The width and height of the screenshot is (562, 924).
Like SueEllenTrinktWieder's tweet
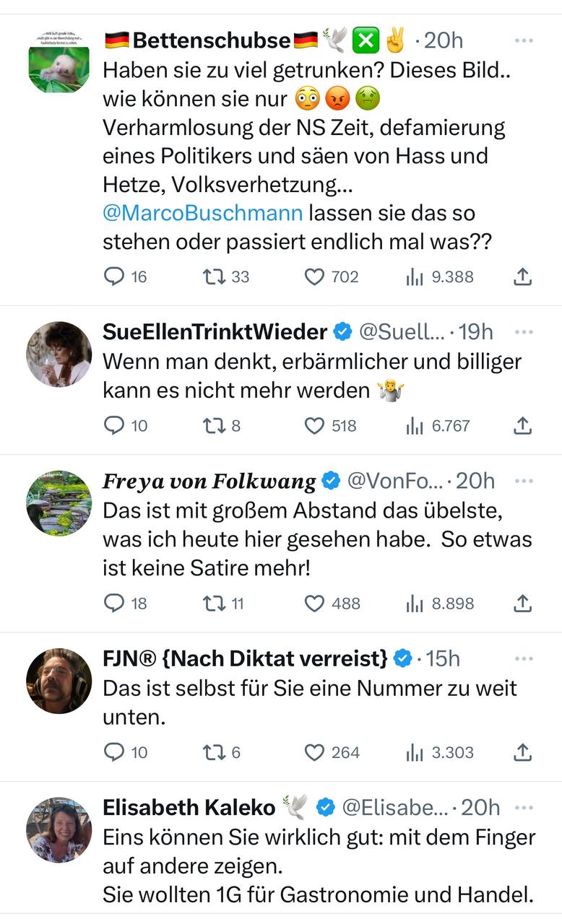point(314,426)
